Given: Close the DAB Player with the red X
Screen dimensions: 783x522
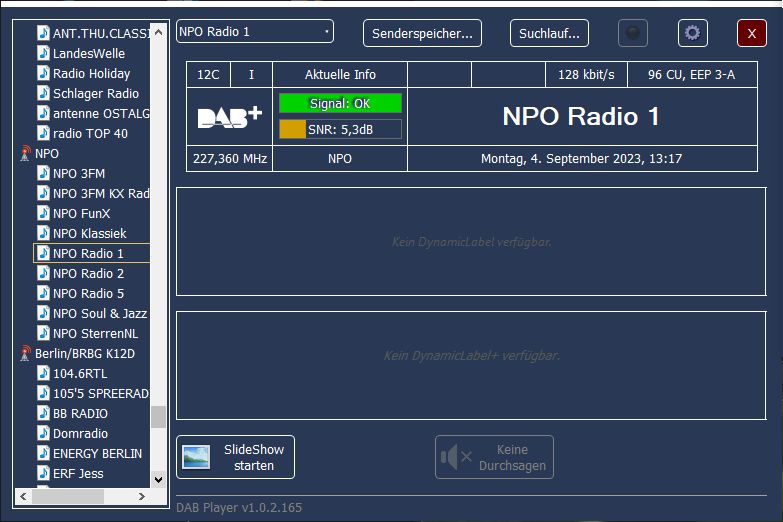Looking at the screenshot, I should pyautogui.click(x=752, y=33).
